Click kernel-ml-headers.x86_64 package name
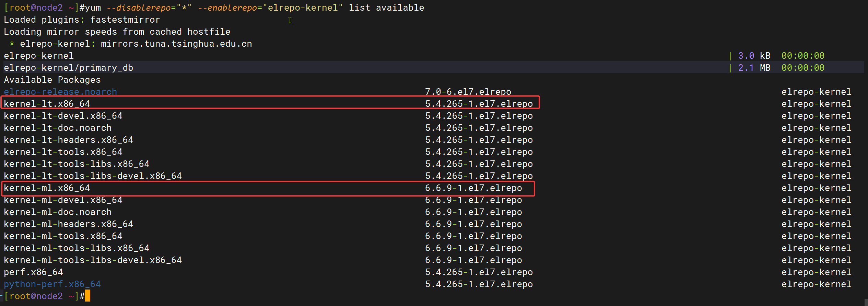This screenshot has width=868, height=306. tap(68, 224)
